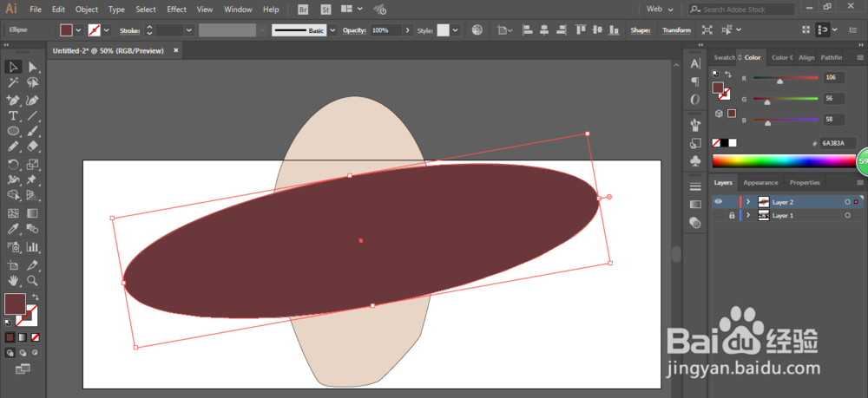Click the Opacity label link
This screenshot has width=868, height=398.
(355, 30)
